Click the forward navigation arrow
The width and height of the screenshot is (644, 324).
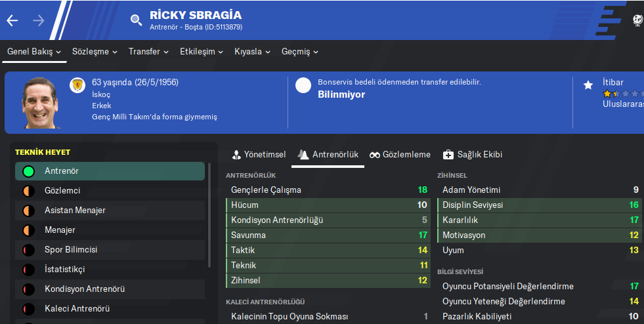coord(39,20)
